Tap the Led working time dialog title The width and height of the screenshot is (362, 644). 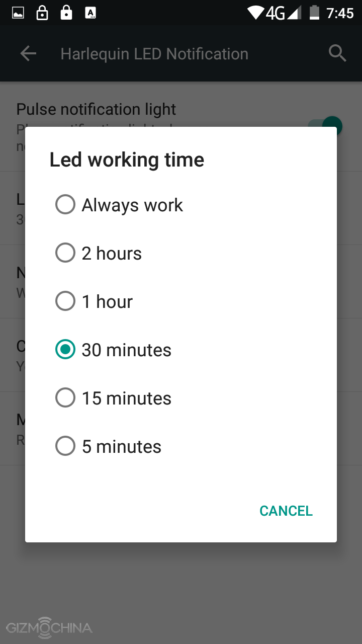tap(127, 160)
